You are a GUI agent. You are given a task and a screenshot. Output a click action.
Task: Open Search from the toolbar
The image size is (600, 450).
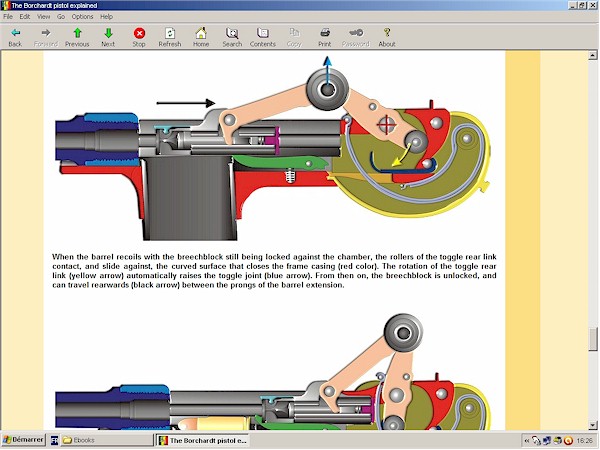pyautogui.click(x=232, y=37)
